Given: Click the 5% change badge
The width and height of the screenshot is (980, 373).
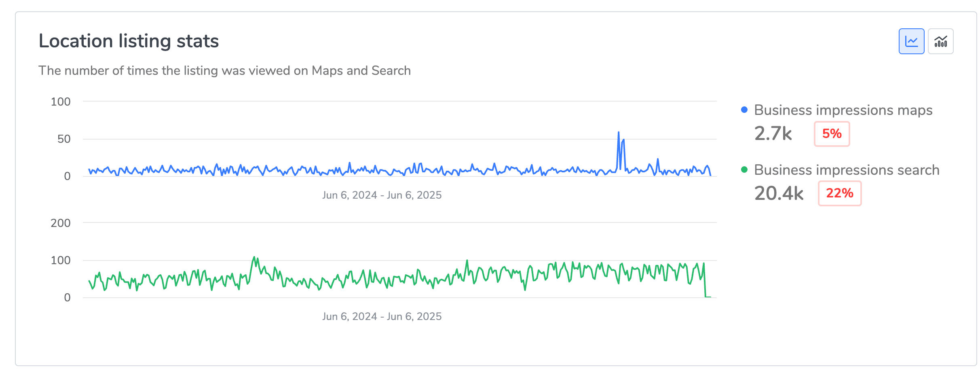Looking at the screenshot, I should point(832,134).
